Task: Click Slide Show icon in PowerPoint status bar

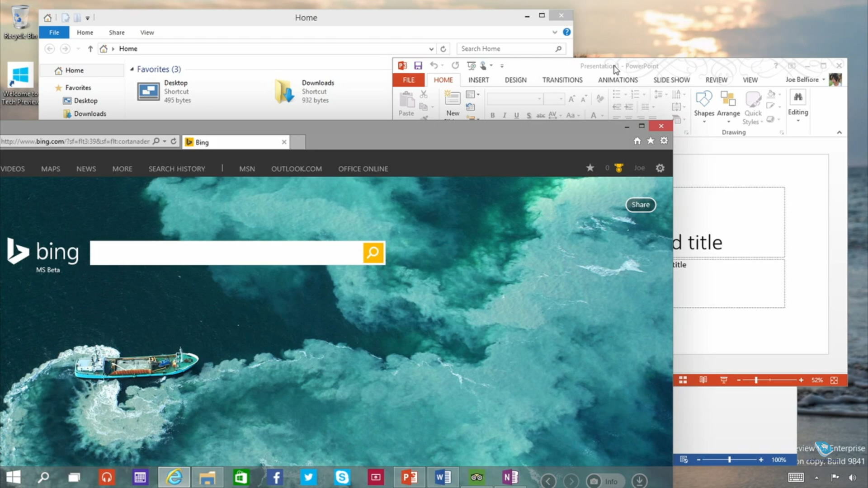Action: pyautogui.click(x=723, y=380)
